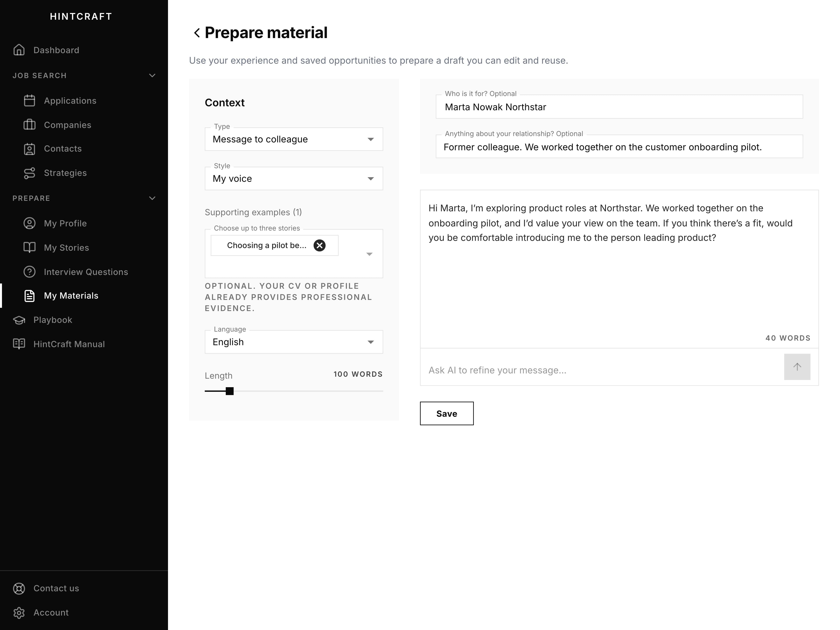This screenshot has height=630, width=840.
Task: Open the supporting stories dropdown arrow
Action: [369, 254]
